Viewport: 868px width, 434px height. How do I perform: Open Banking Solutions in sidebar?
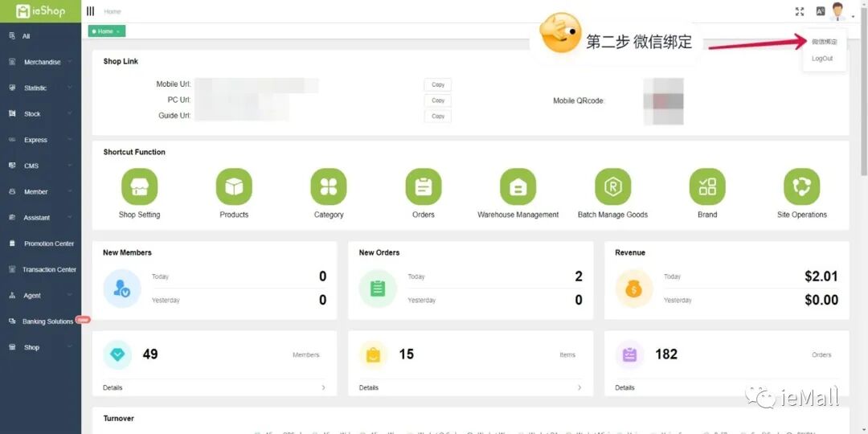pos(40,321)
